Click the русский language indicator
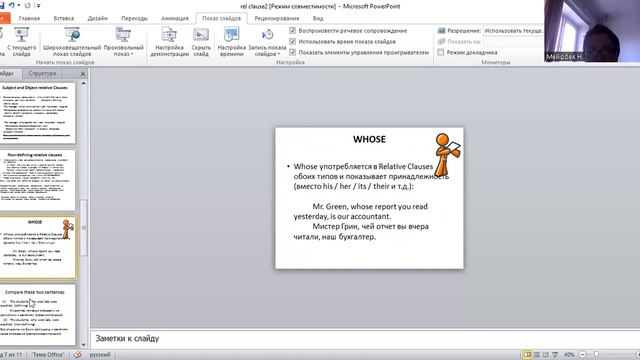The width and height of the screenshot is (640, 360). (x=100, y=355)
